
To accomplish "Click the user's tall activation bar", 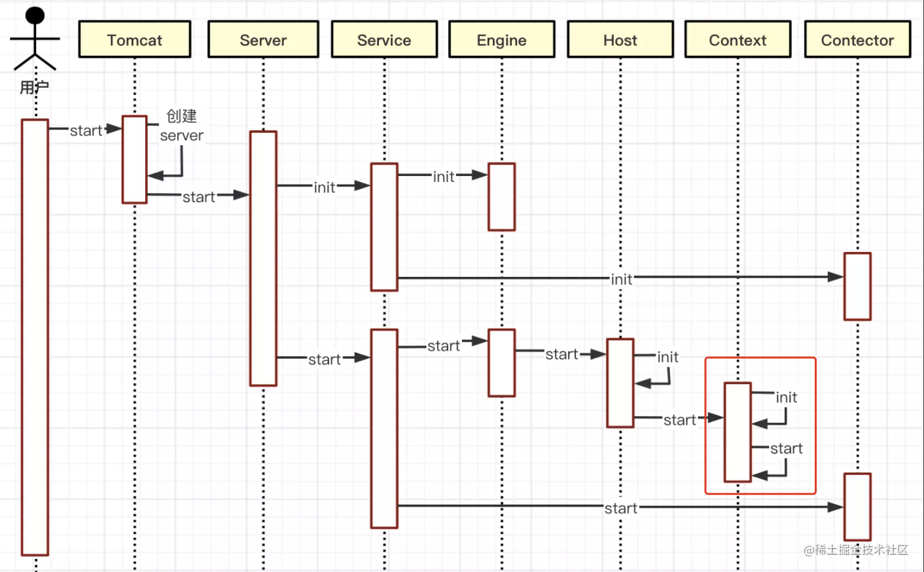I will (35, 337).
